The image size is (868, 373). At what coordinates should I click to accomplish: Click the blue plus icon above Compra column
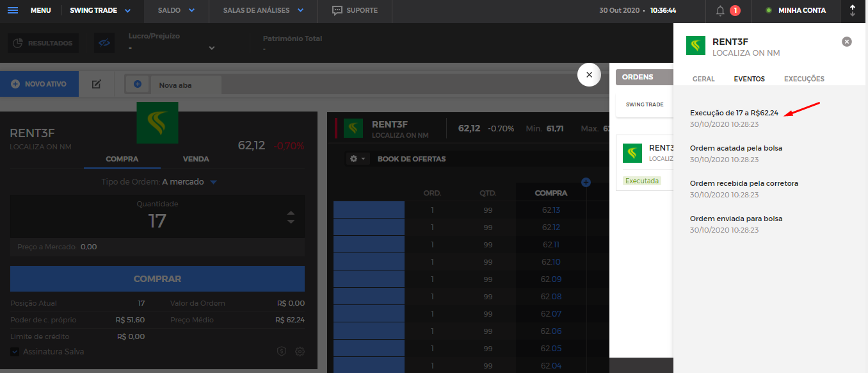tap(586, 183)
